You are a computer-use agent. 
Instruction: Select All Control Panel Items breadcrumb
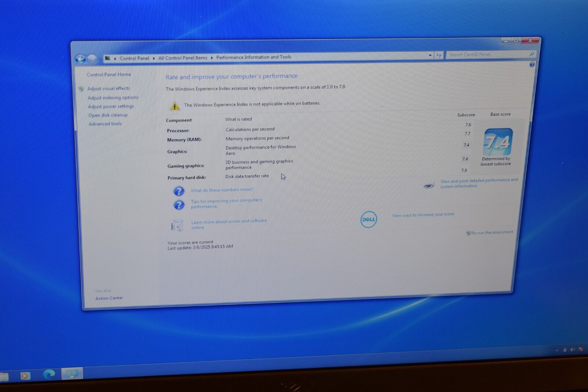[183, 58]
